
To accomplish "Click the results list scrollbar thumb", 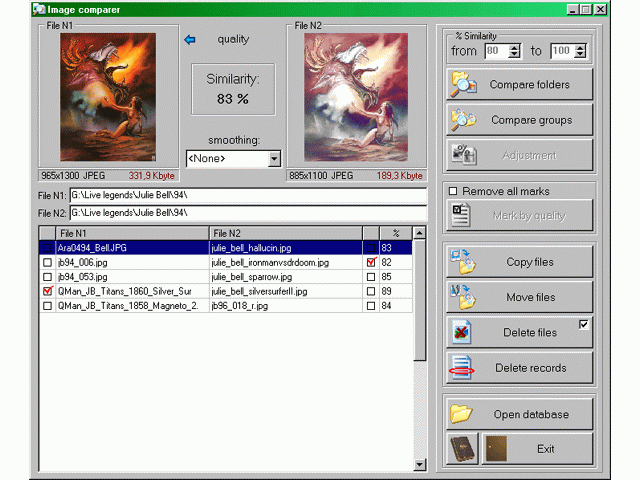I will (420, 300).
